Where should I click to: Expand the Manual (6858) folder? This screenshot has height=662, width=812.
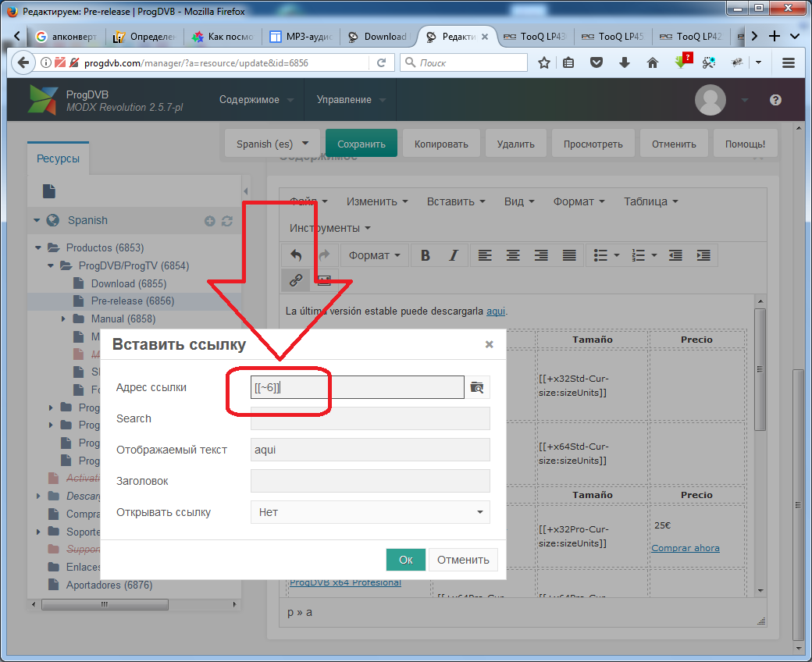coord(63,319)
